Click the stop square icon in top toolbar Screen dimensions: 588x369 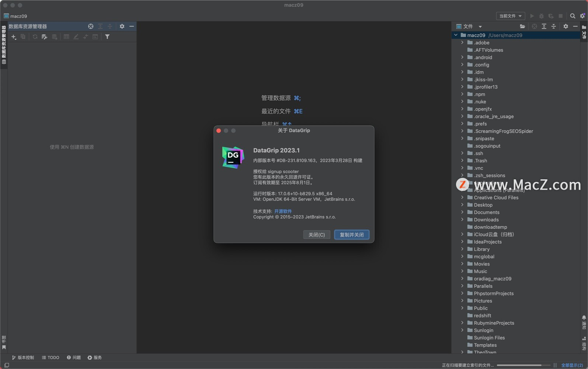click(x=560, y=16)
